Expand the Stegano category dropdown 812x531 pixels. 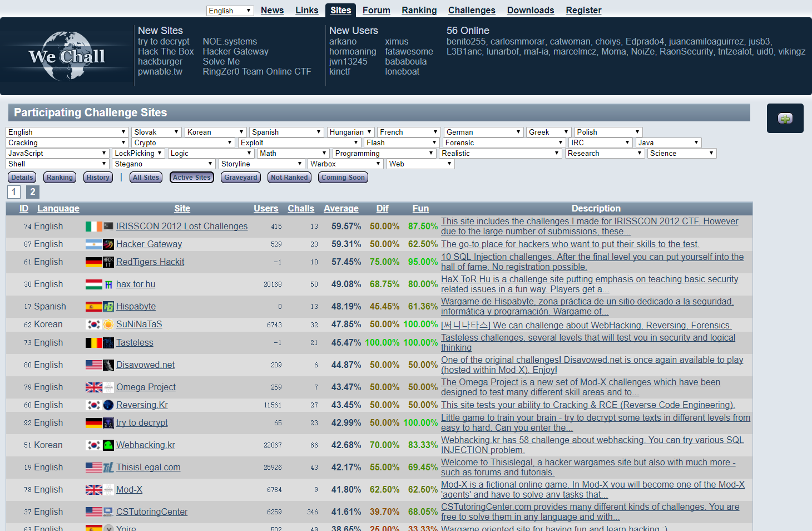coord(164,164)
